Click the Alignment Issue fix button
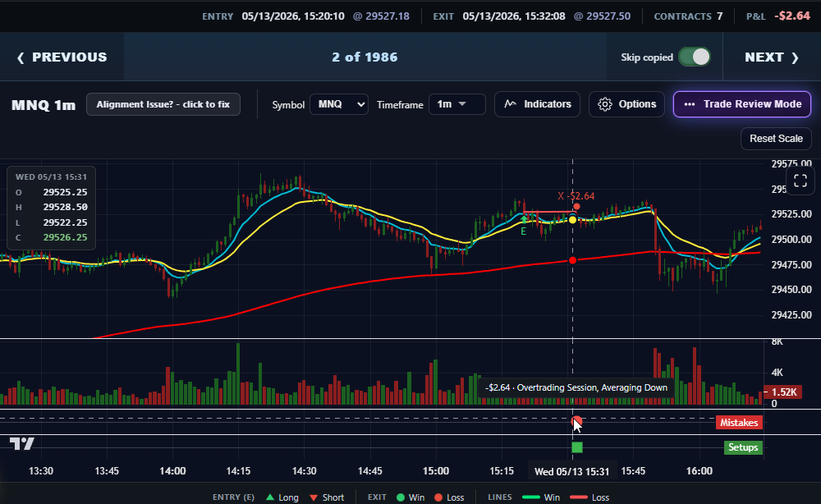 [163, 104]
